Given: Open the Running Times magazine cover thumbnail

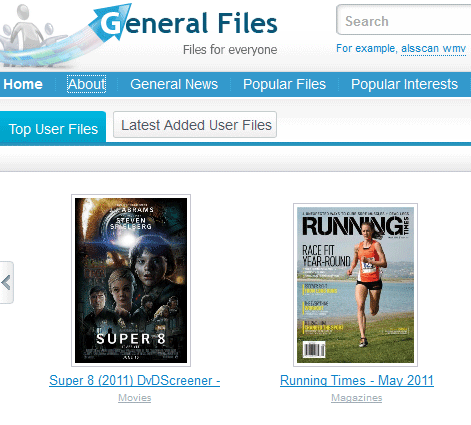Looking at the screenshot, I should click(355, 285).
